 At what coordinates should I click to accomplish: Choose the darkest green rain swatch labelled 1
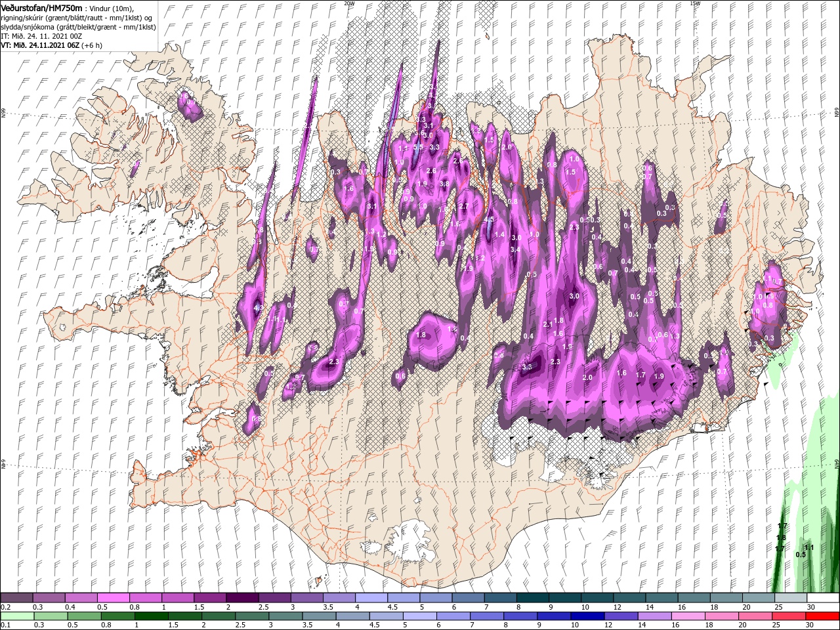tap(152, 616)
